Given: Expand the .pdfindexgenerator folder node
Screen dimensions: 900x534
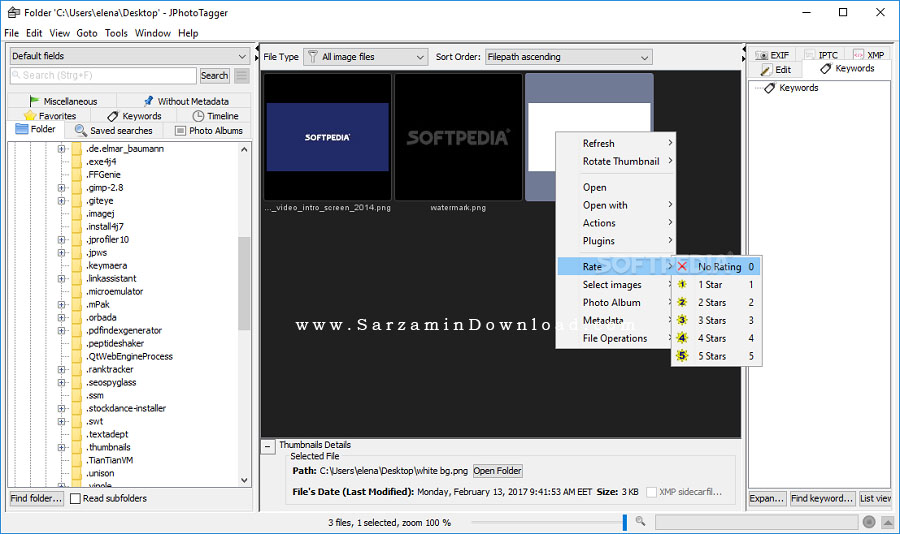Looking at the screenshot, I should [61, 331].
